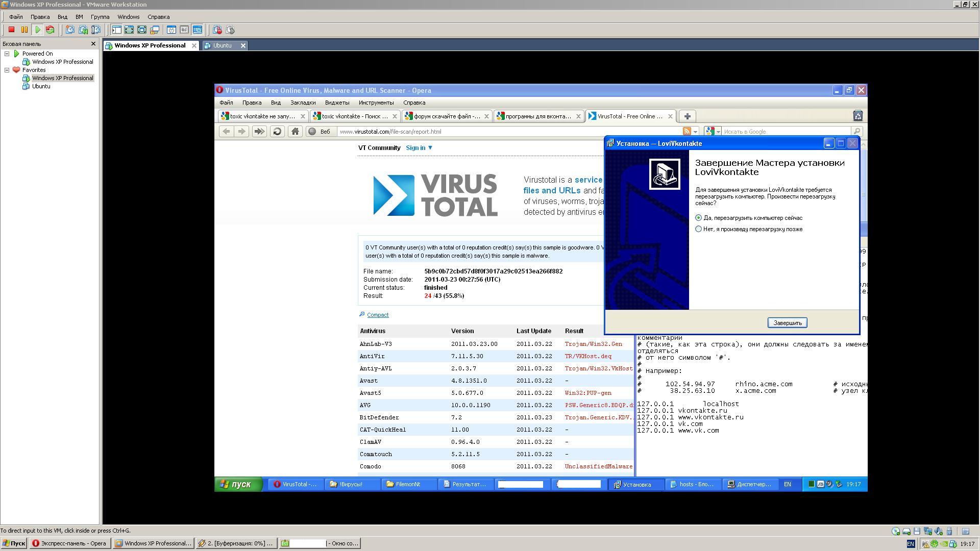Viewport: 980px width, 551px height.
Task: Reload the page in Opera
Action: [x=277, y=132]
